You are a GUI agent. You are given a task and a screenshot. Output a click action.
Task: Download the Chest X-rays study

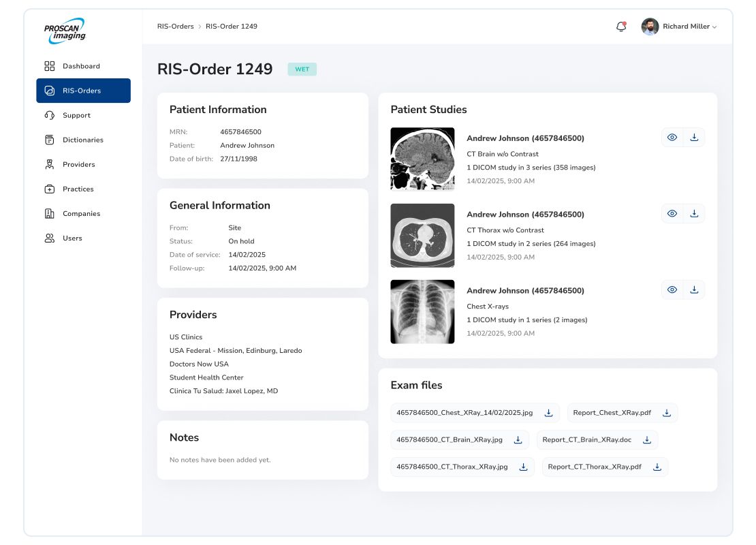694,290
